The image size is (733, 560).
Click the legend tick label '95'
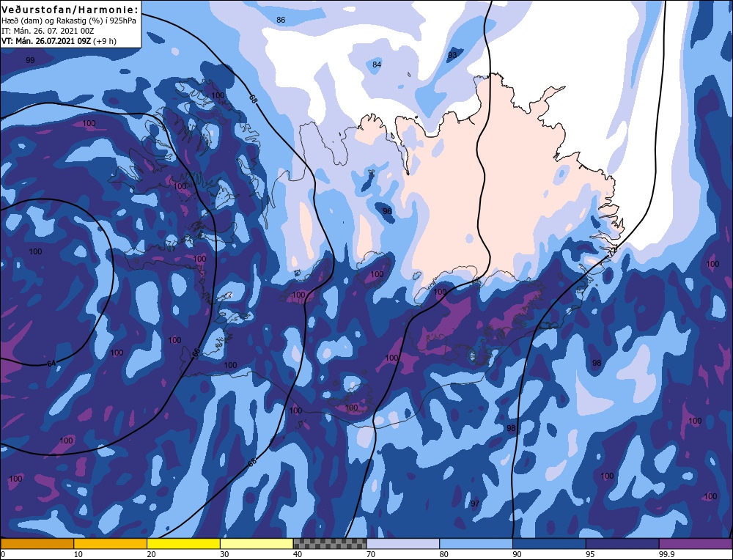(x=590, y=554)
